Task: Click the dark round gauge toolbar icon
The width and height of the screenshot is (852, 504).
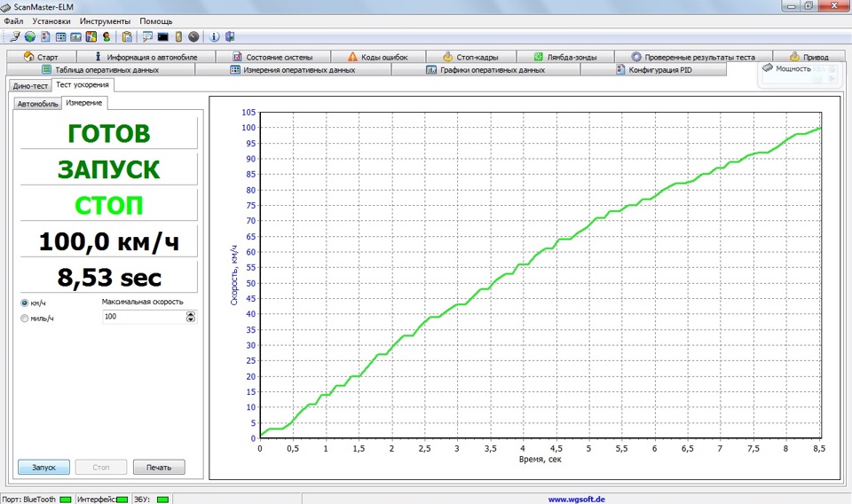Action: coord(193,36)
